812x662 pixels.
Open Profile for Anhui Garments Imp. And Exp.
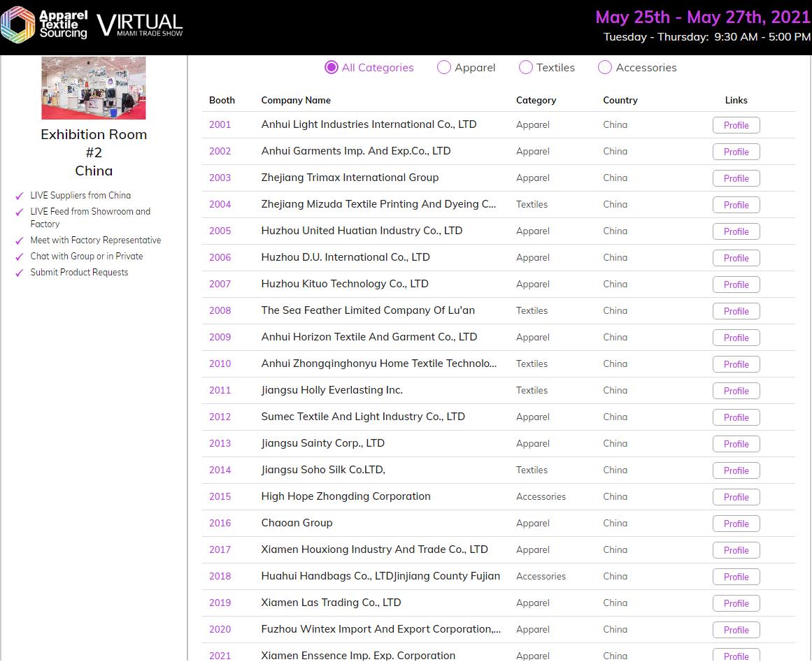pos(736,152)
